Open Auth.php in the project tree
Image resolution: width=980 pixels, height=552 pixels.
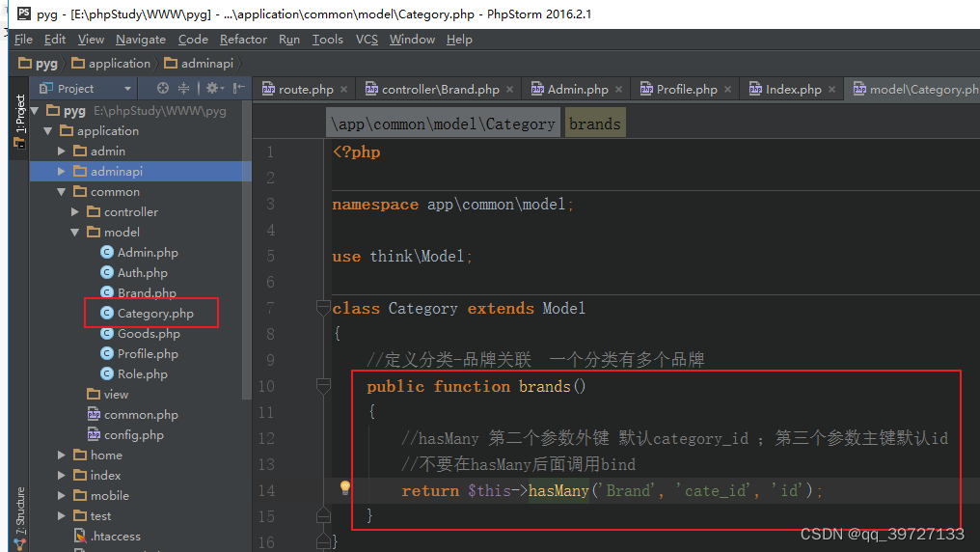pyautogui.click(x=134, y=272)
